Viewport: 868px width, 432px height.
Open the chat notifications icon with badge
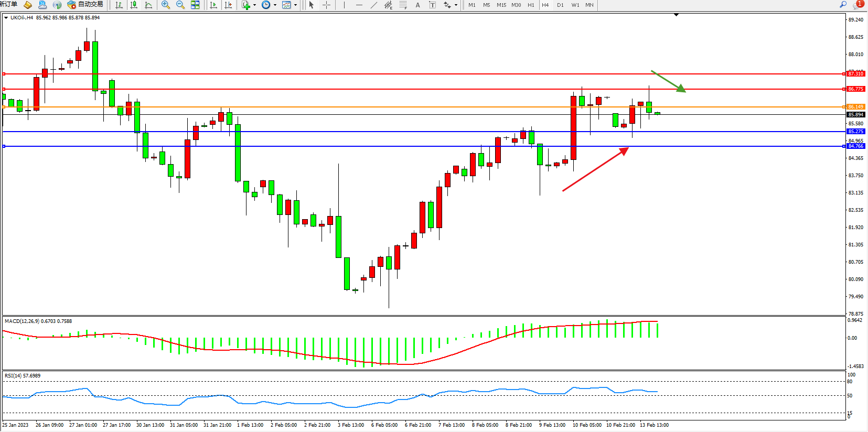pos(858,4)
